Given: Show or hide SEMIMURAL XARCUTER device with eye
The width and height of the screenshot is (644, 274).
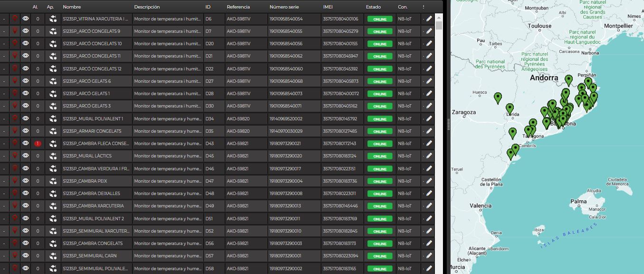Looking at the screenshot, I should [x=26, y=231].
